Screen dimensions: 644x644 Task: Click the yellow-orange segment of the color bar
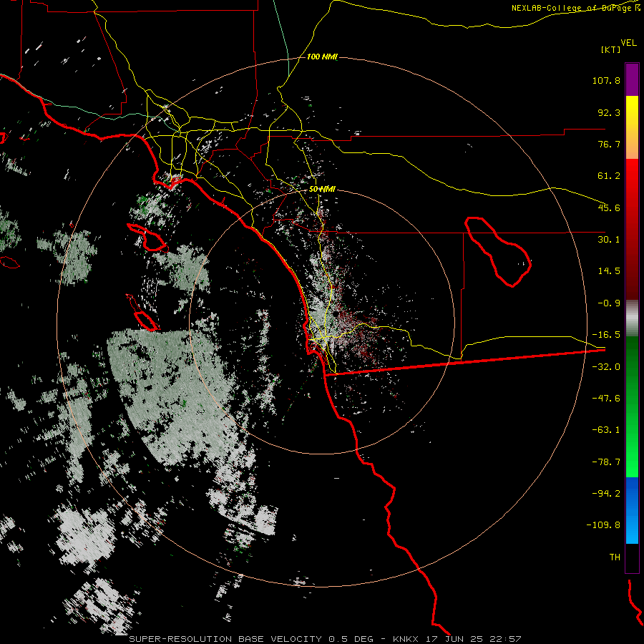[632, 127]
